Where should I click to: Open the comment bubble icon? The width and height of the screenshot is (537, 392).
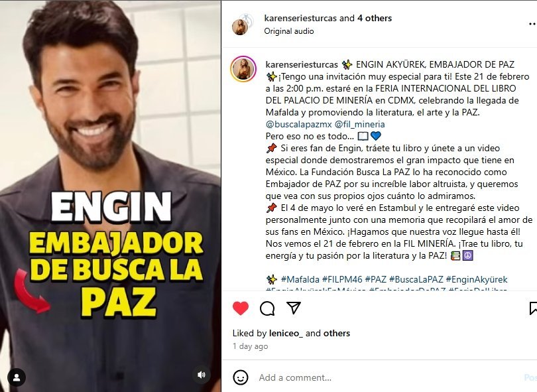point(267,308)
